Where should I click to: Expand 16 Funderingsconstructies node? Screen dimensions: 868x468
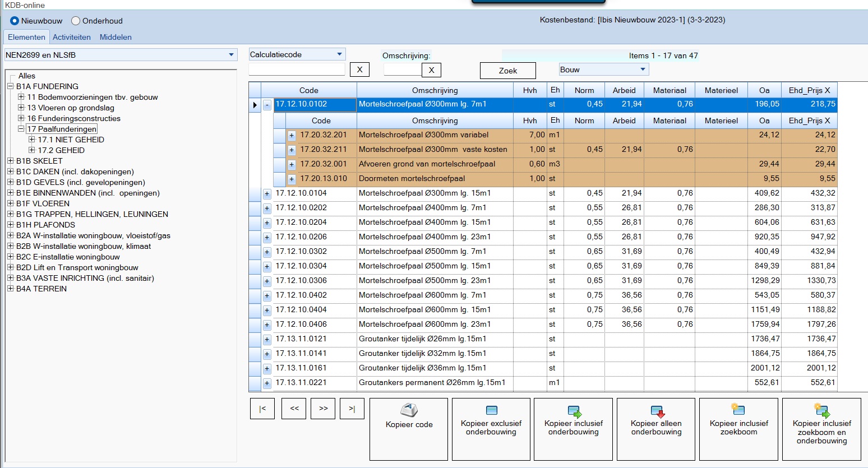click(x=21, y=118)
